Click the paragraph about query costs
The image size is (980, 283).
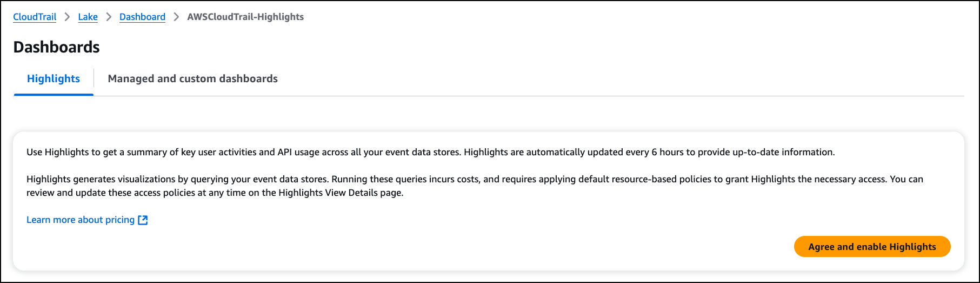tap(475, 186)
